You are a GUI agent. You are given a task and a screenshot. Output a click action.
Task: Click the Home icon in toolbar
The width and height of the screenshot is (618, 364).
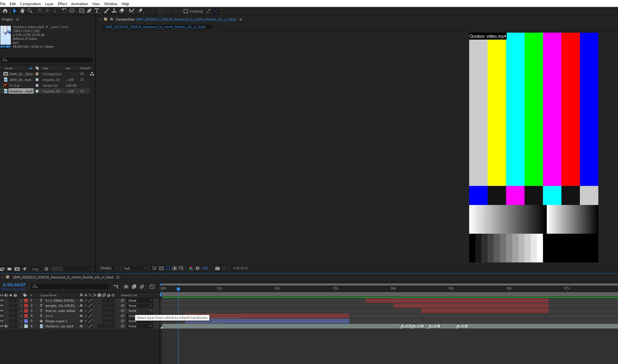click(5, 11)
